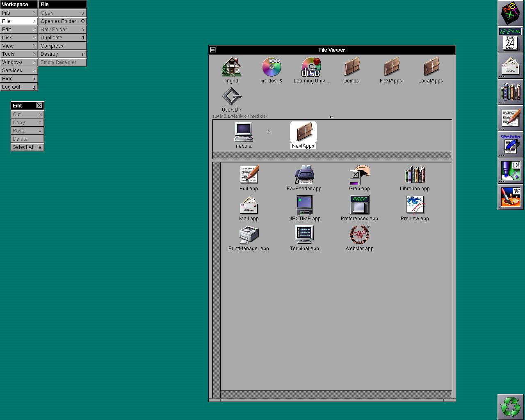Image resolution: width=525 pixels, height=420 pixels.
Task: Click the Preferences.app icon
Action: tap(359, 205)
